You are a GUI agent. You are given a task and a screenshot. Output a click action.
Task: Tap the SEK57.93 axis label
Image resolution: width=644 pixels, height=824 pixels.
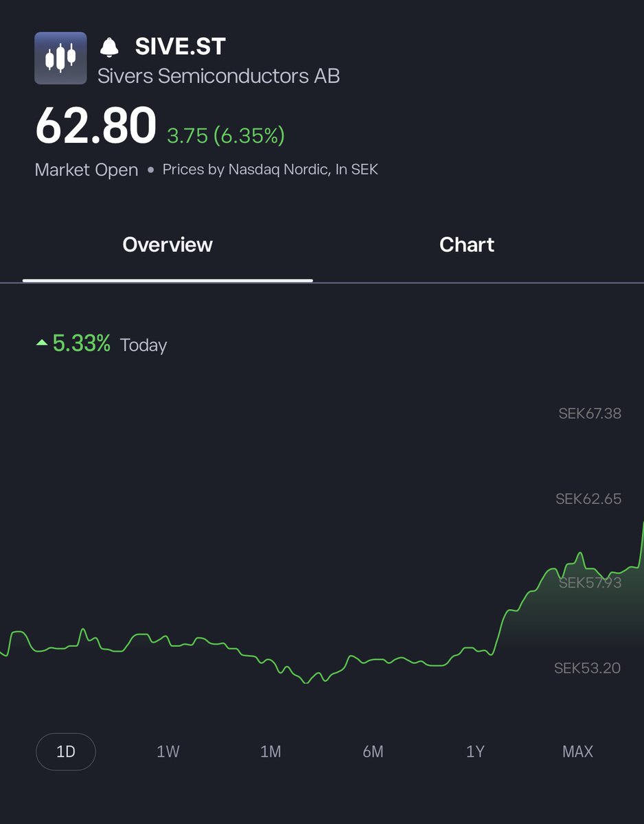[590, 583]
